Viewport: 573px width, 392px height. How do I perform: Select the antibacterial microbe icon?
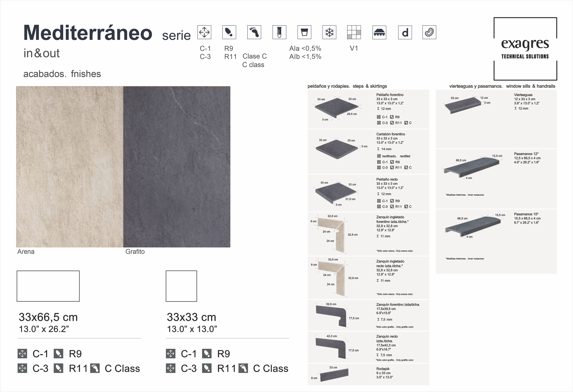coord(430,32)
